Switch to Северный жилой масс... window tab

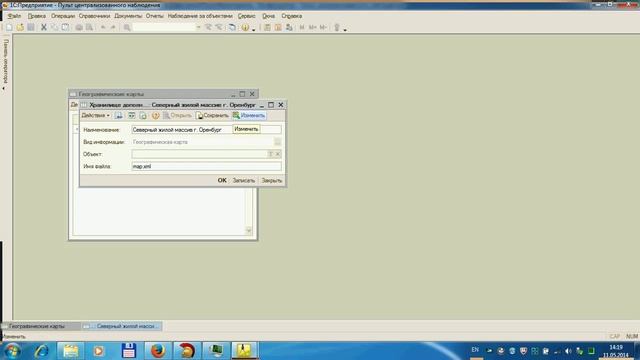[121, 326]
